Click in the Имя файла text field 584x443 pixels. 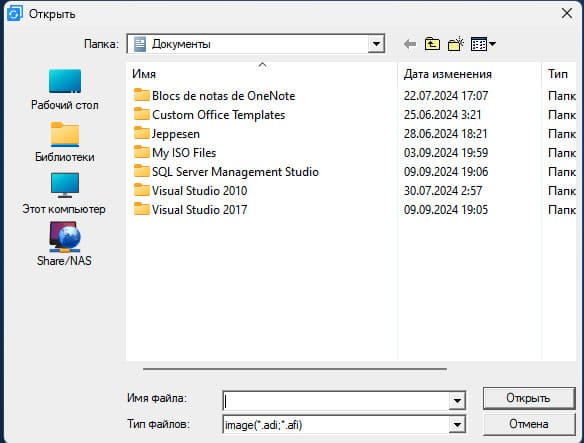[336, 401]
